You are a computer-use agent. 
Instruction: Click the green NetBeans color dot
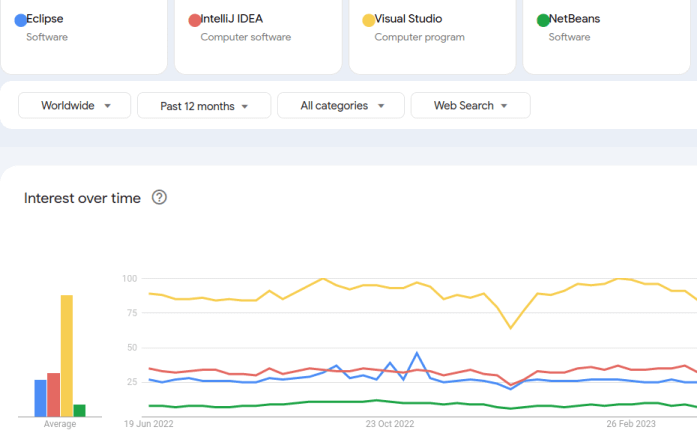point(543,20)
